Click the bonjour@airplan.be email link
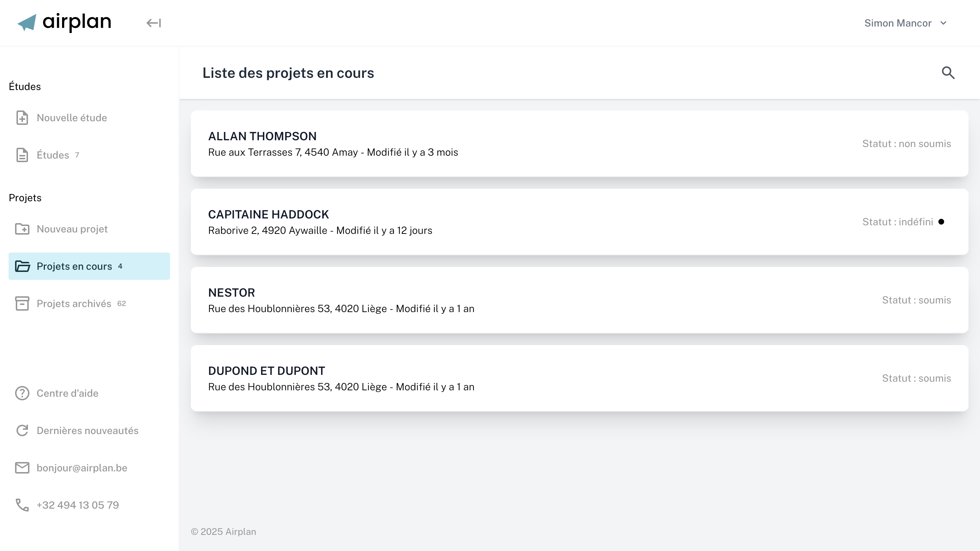The image size is (980, 551). tap(82, 468)
